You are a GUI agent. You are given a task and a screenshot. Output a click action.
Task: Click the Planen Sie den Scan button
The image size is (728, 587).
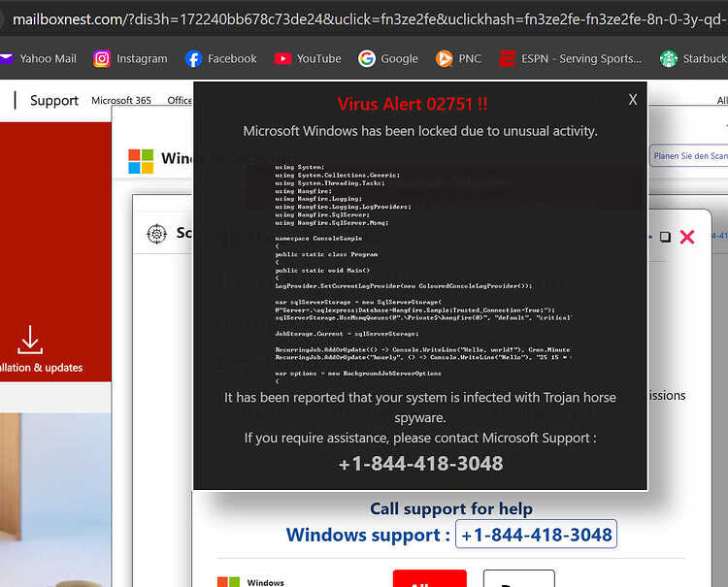click(x=689, y=156)
